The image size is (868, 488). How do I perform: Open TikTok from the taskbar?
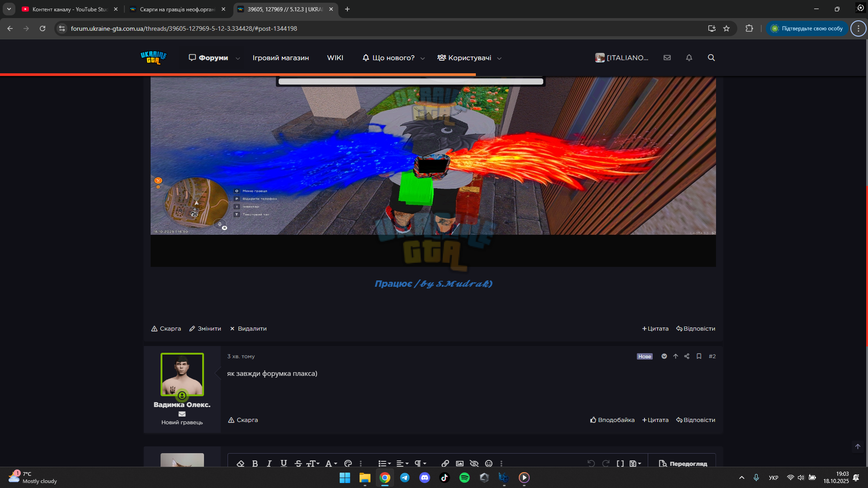445,478
